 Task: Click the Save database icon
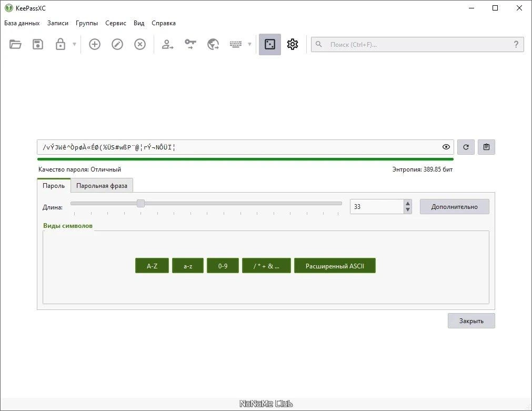(38, 44)
